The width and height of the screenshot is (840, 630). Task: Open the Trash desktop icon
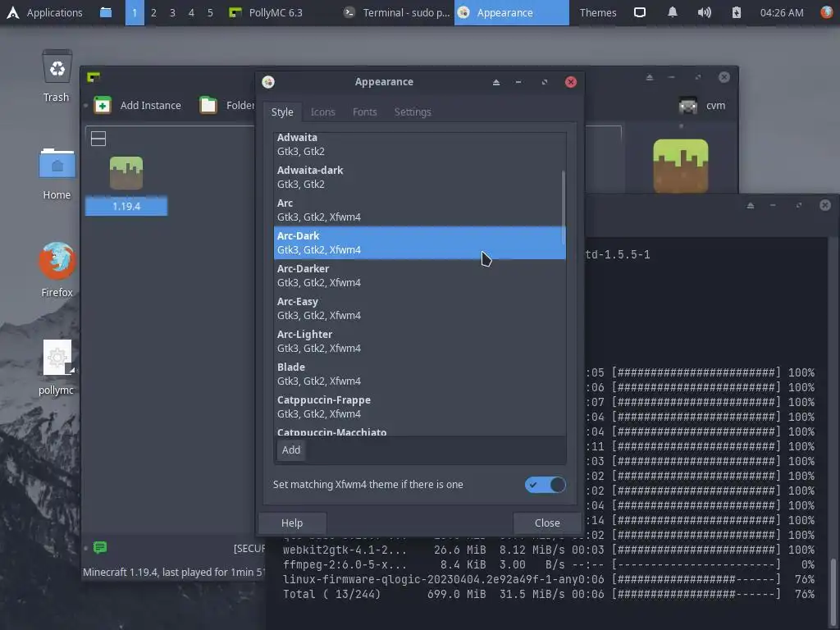click(x=57, y=76)
